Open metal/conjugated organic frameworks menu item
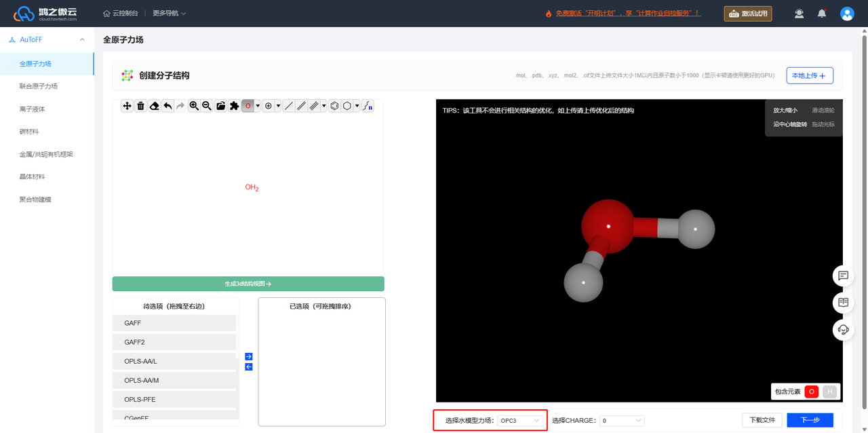 click(47, 154)
